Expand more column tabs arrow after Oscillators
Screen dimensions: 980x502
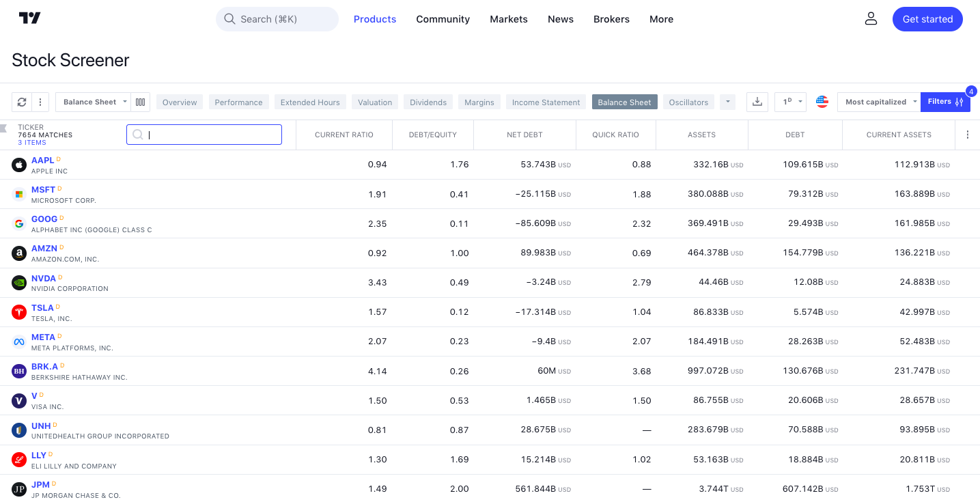727,102
